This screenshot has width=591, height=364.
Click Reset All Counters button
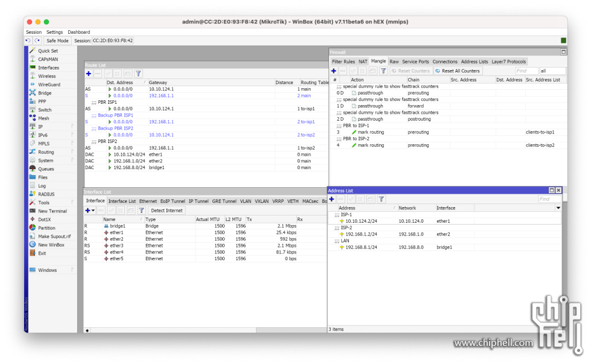[458, 71]
